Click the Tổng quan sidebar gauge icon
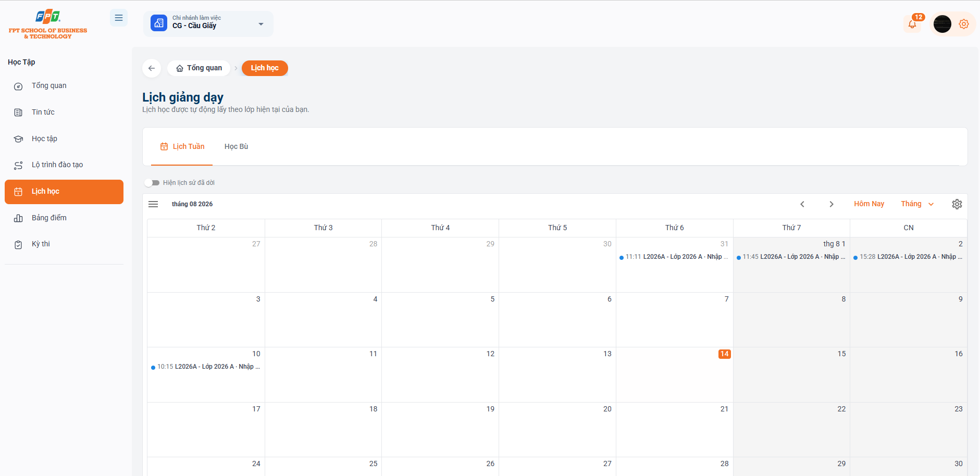The image size is (980, 476). [x=18, y=86]
